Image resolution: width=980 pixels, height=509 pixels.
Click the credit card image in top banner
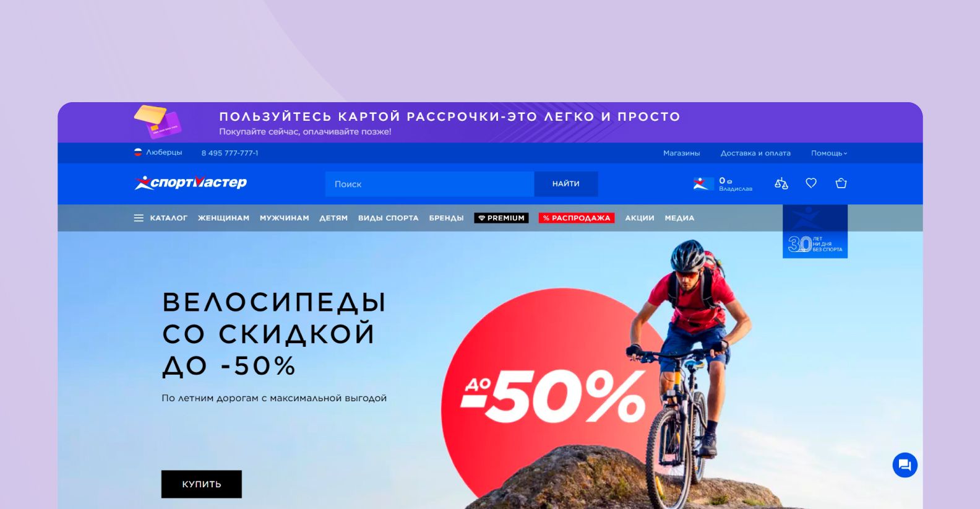[x=157, y=121]
